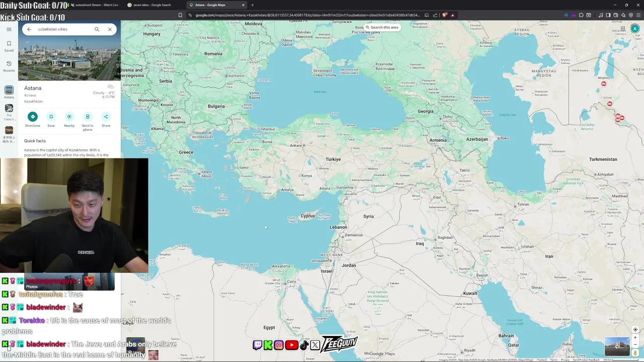The image size is (644, 362).
Task: Toggle the browser sidebar panel
Action: 608,15
